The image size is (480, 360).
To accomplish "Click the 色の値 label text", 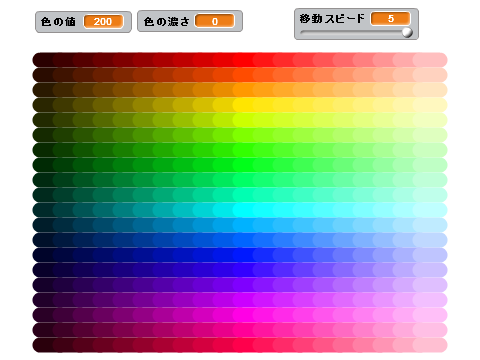I will (x=58, y=22).
